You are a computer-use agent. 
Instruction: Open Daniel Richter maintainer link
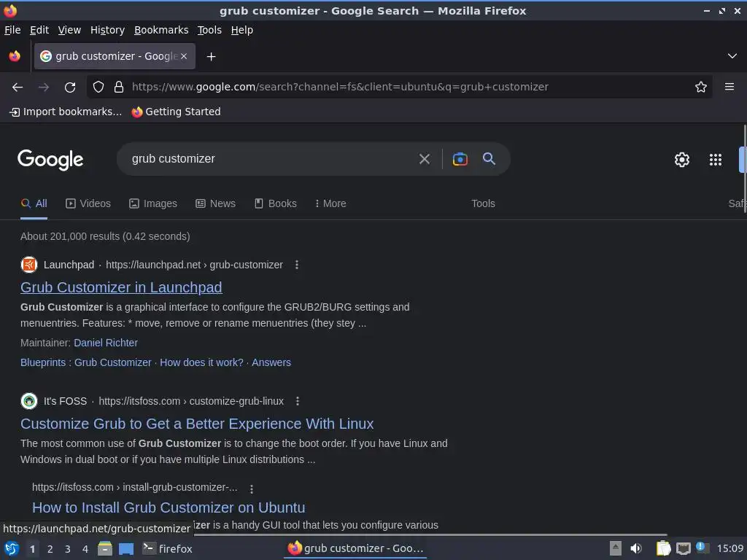[x=106, y=343]
